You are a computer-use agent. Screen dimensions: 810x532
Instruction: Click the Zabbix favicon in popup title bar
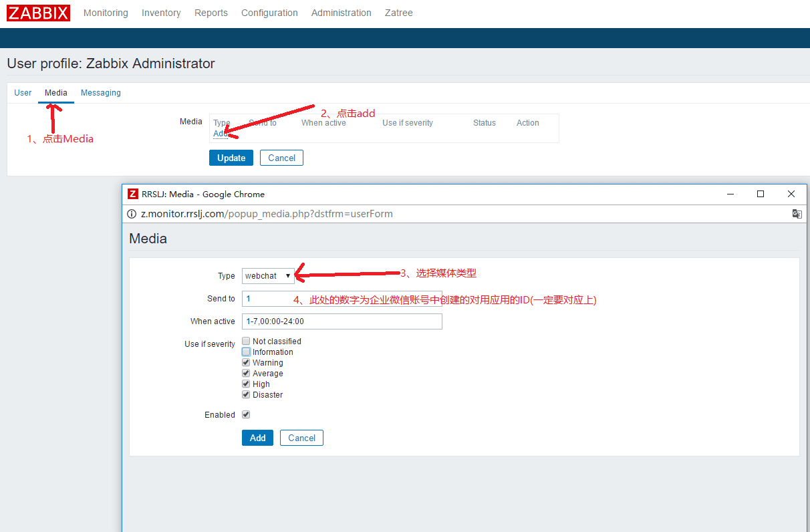133,194
